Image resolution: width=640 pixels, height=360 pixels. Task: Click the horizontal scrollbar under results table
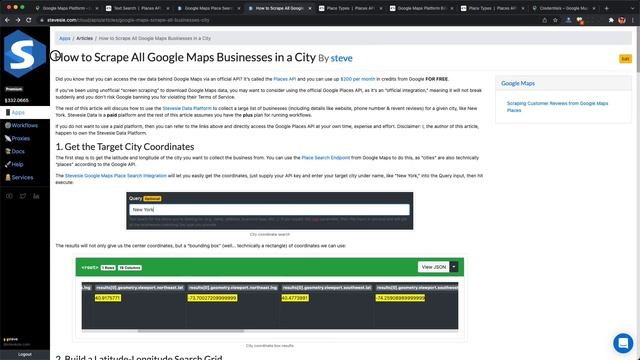pos(191,331)
